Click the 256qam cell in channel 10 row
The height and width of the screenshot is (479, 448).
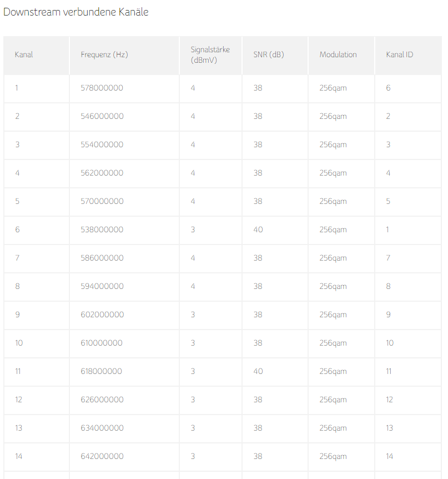pos(333,343)
